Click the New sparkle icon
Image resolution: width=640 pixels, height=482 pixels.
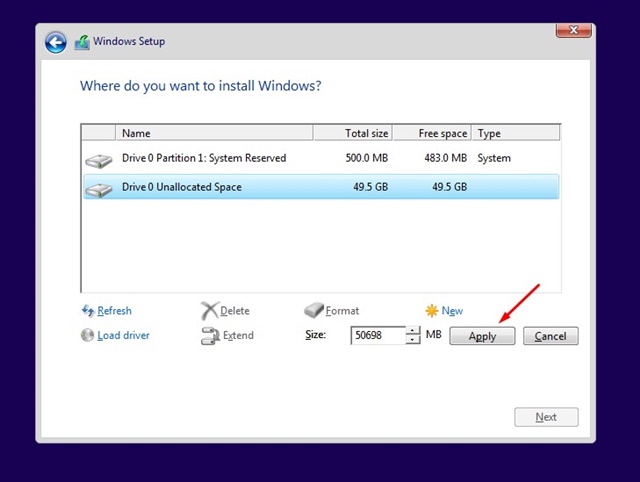click(431, 311)
